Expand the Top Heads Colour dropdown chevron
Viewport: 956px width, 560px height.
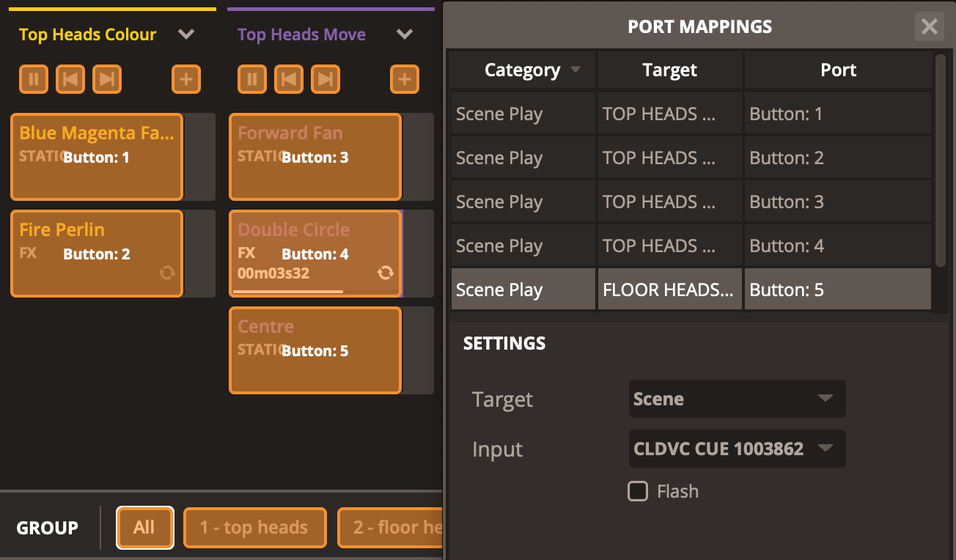coord(186,34)
